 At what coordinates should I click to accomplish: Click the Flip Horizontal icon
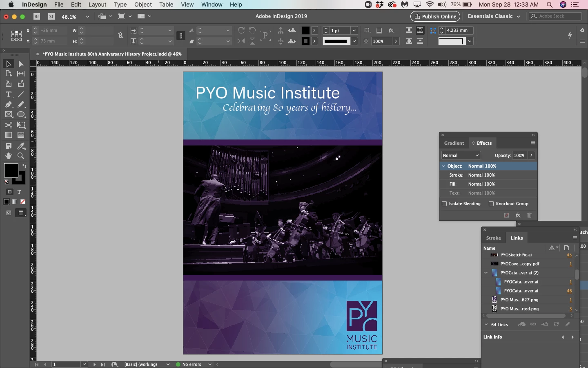pos(241,41)
